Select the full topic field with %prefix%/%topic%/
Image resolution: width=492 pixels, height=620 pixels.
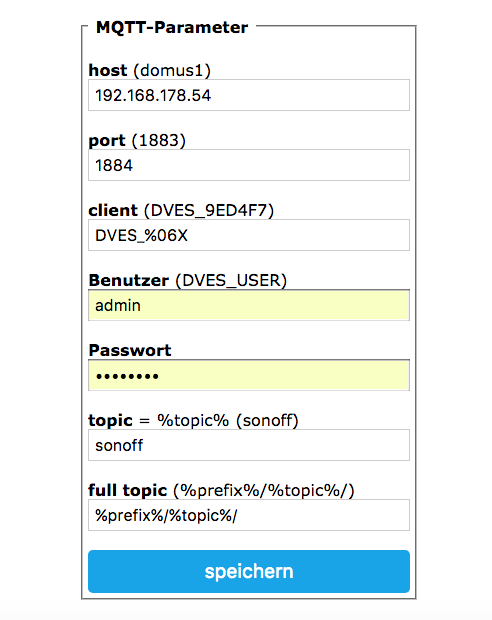pos(249,515)
